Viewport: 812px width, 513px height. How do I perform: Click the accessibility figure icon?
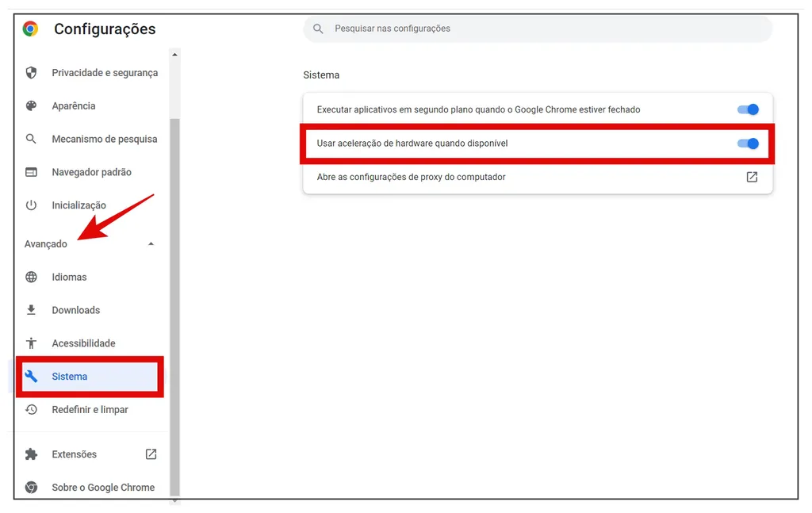[x=31, y=343]
